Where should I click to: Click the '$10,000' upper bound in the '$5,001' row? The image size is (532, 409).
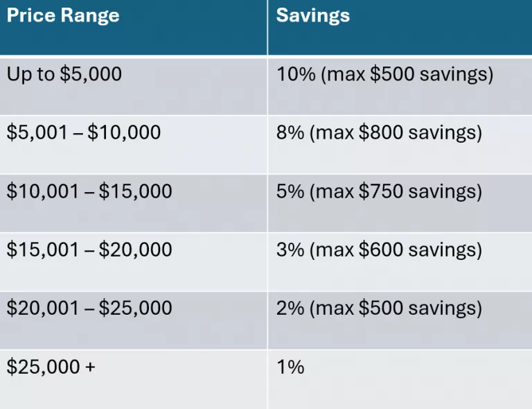pyautogui.click(x=124, y=132)
